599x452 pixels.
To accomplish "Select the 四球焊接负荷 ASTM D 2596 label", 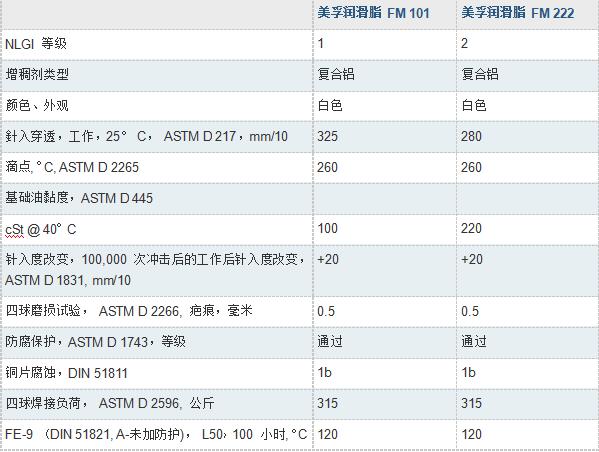I will (110, 403).
